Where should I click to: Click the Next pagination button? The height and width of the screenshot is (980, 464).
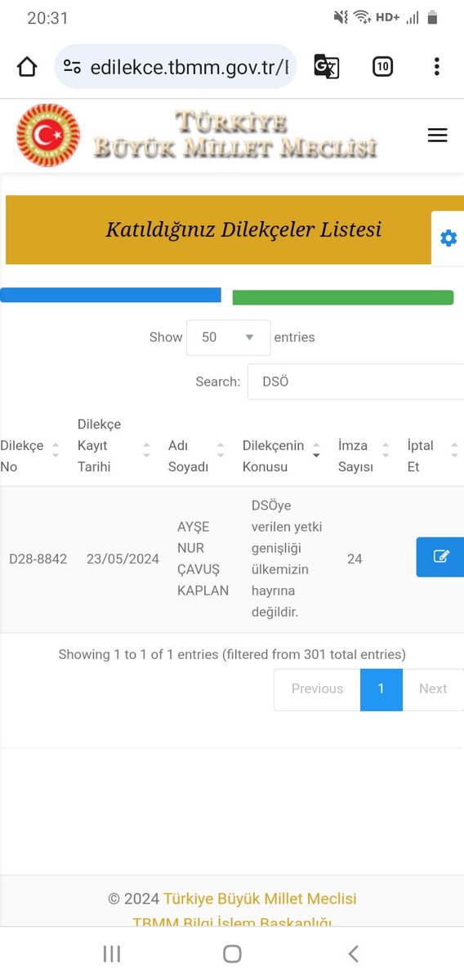click(x=433, y=688)
